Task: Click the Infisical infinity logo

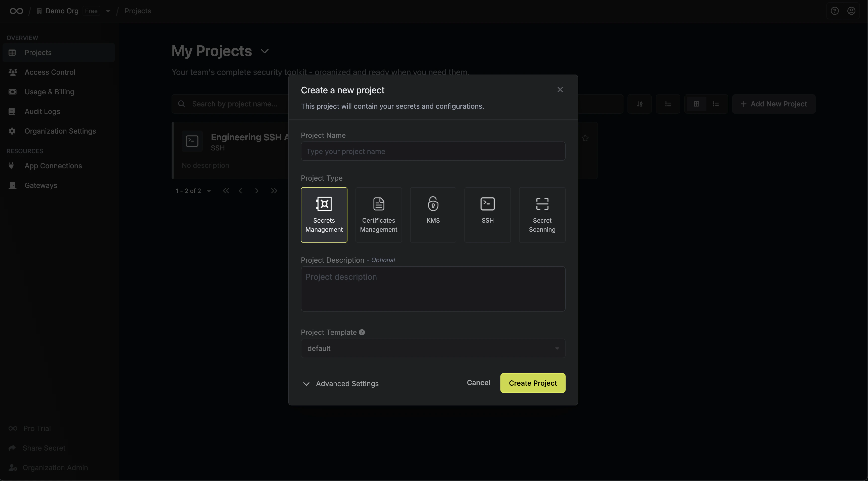Action: (x=16, y=11)
